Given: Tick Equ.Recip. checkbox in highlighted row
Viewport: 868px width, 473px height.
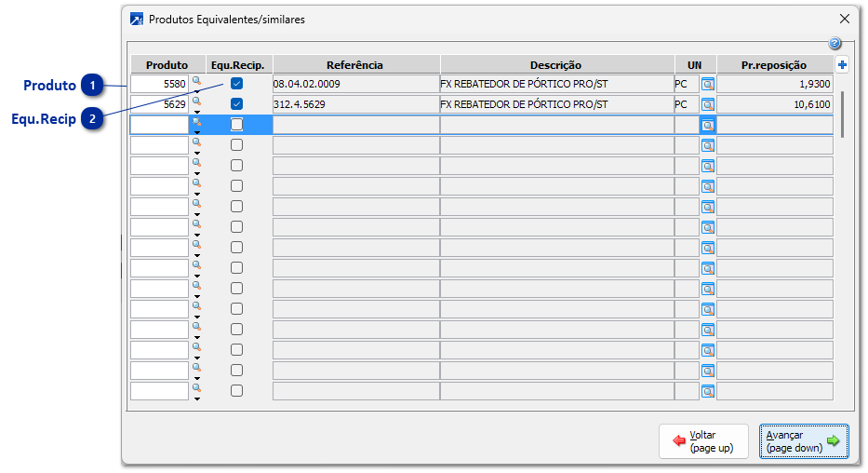Looking at the screenshot, I should 236,124.
